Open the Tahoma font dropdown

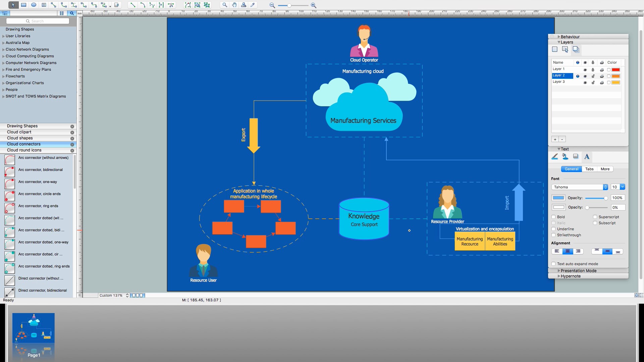(580, 187)
